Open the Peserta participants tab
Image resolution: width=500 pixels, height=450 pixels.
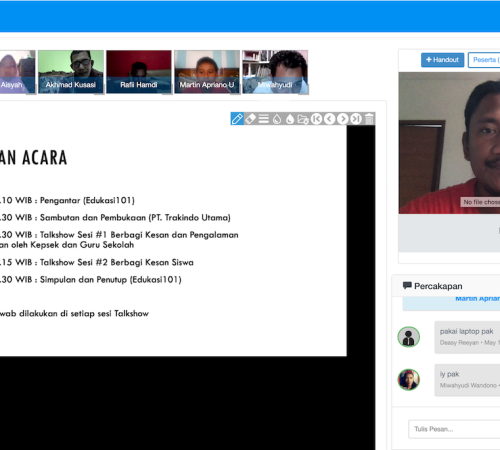pos(484,60)
